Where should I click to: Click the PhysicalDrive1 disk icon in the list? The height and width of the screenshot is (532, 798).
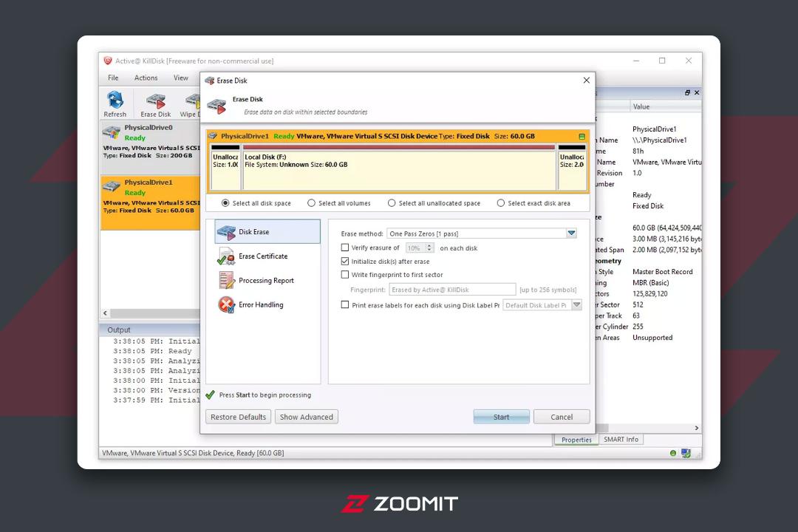pyautogui.click(x=112, y=187)
